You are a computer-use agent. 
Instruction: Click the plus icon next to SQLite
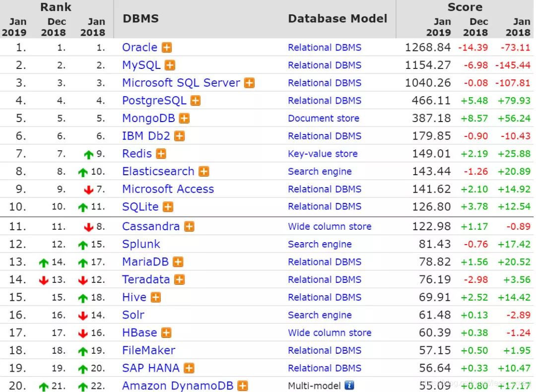tap(168, 207)
